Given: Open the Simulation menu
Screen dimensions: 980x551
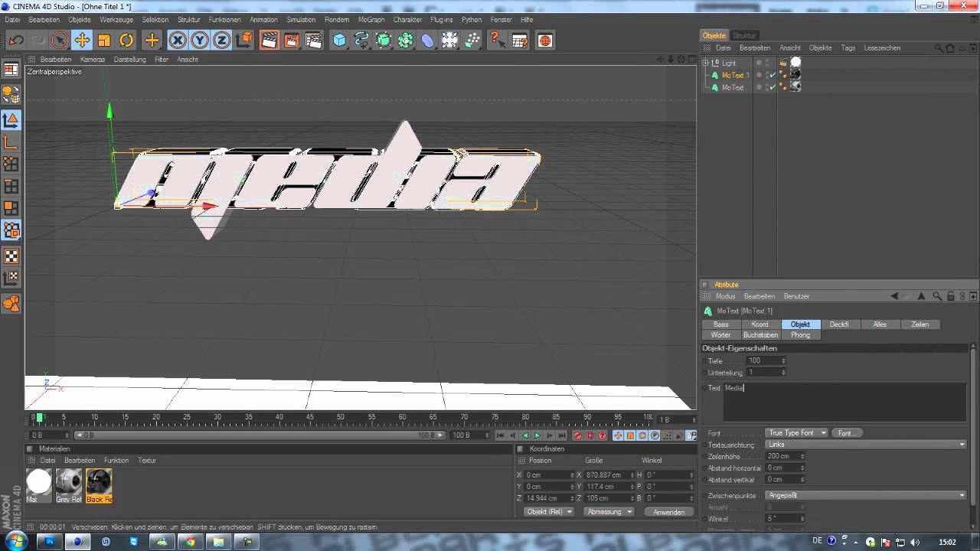Looking at the screenshot, I should [x=301, y=20].
